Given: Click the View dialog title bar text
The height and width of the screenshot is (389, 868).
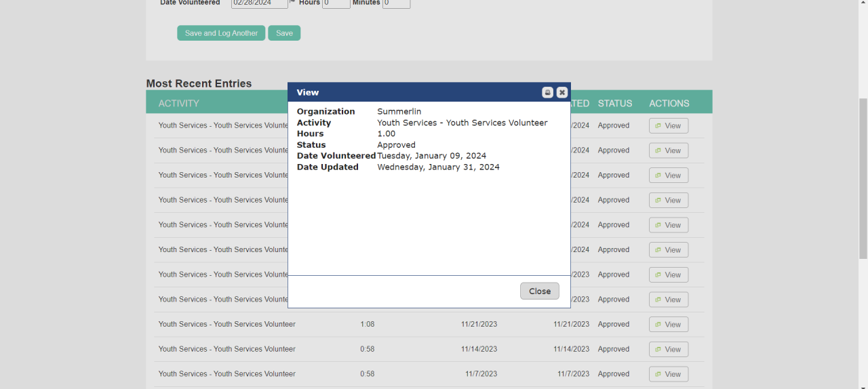Looking at the screenshot, I should tap(308, 92).
